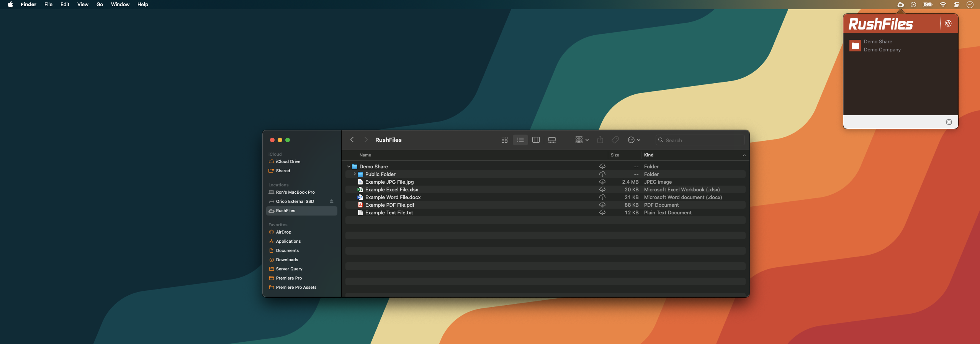Click the Share toolbar button

pos(600,140)
